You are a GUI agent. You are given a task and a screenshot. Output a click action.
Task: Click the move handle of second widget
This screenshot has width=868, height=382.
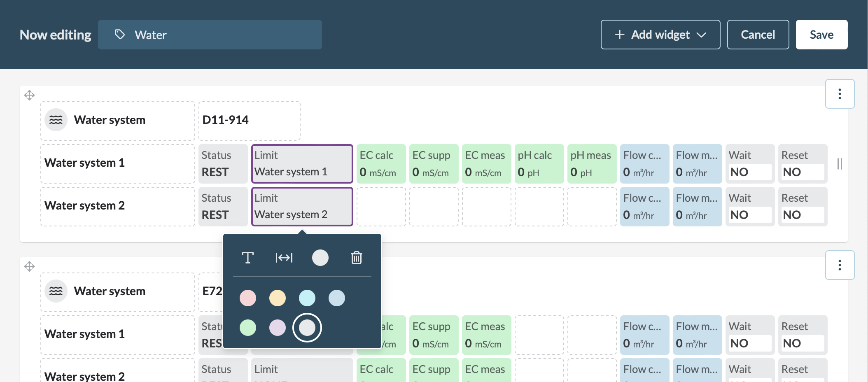coord(29,267)
